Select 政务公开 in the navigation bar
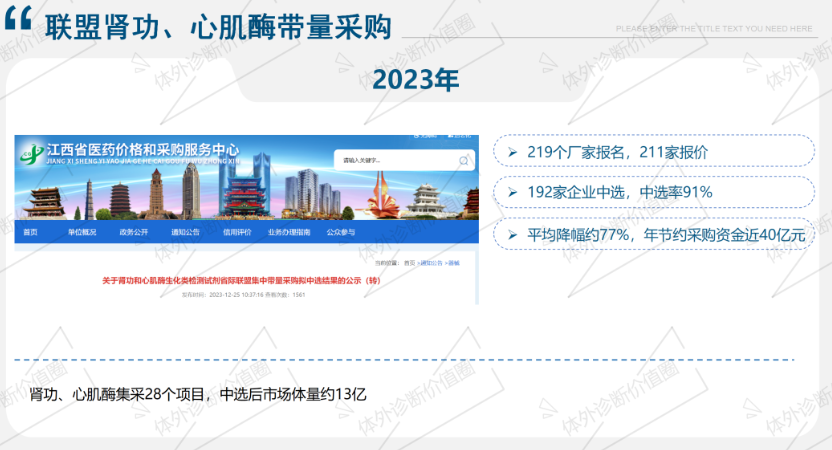The image size is (832, 450). (133, 233)
